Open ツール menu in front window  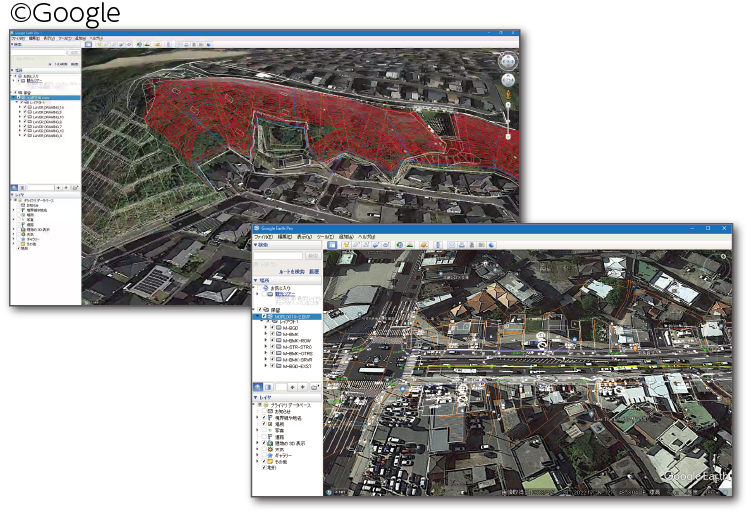click(325, 237)
